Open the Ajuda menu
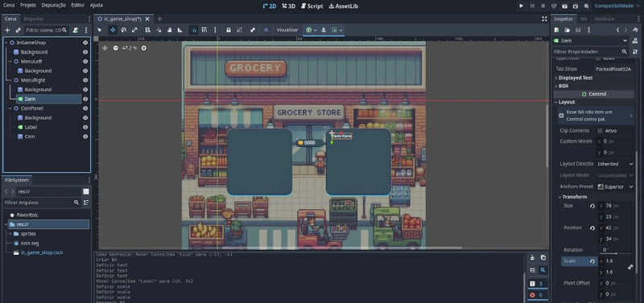The height and width of the screenshot is (303, 644). pyautogui.click(x=96, y=6)
